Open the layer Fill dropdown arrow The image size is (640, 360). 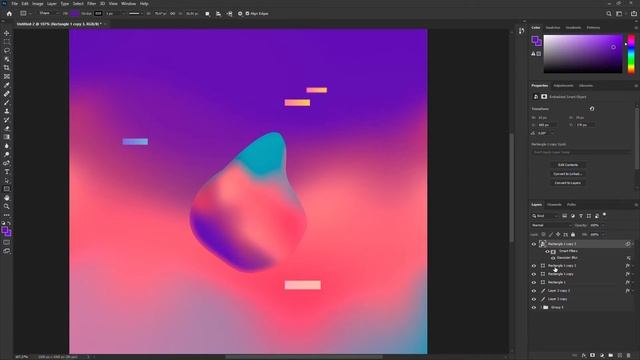click(603, 234)
